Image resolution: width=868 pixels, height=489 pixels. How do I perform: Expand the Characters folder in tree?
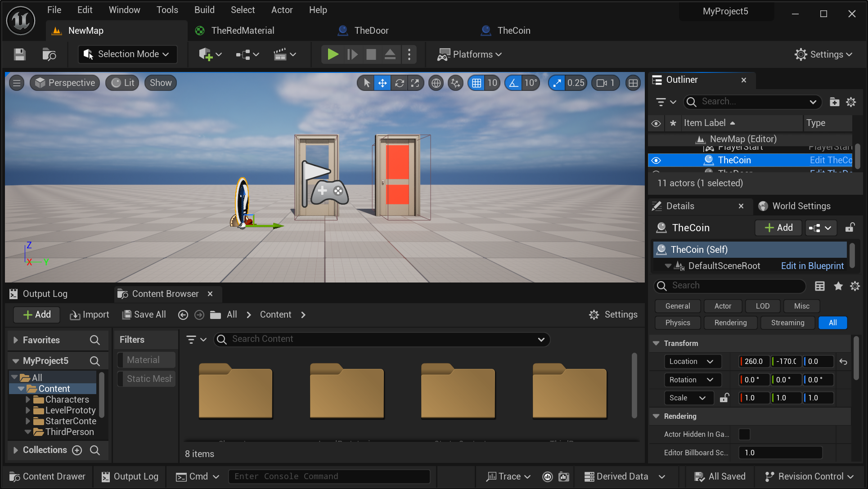28,399
